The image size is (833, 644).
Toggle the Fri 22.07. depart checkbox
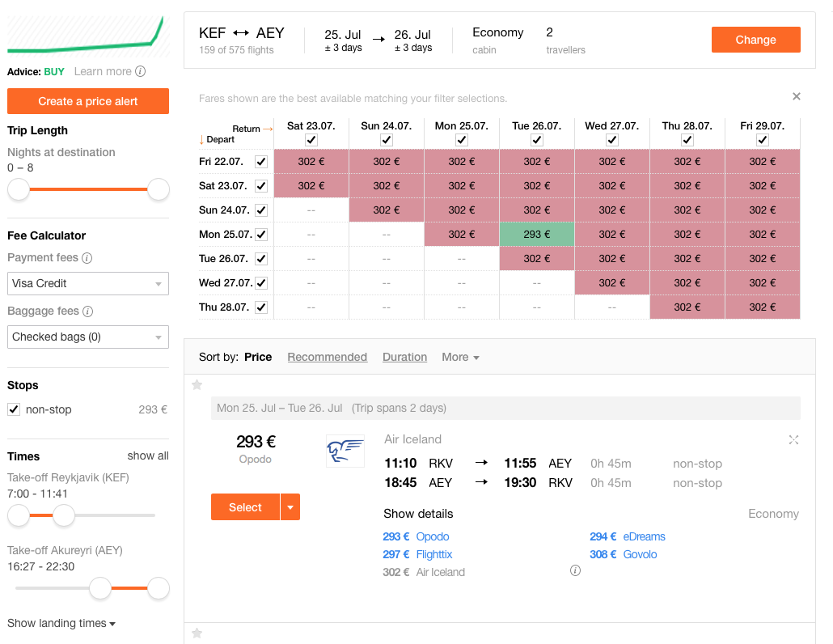tap(260, 162)
